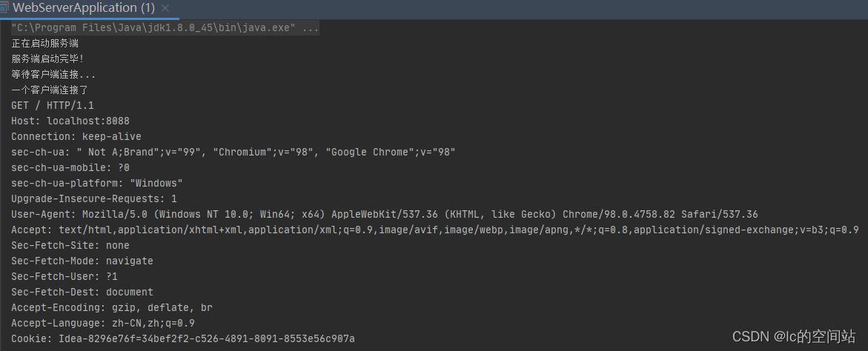Close the WebServerApplication (1) tab
The image size is (868, 351).
tap(170, 8)
